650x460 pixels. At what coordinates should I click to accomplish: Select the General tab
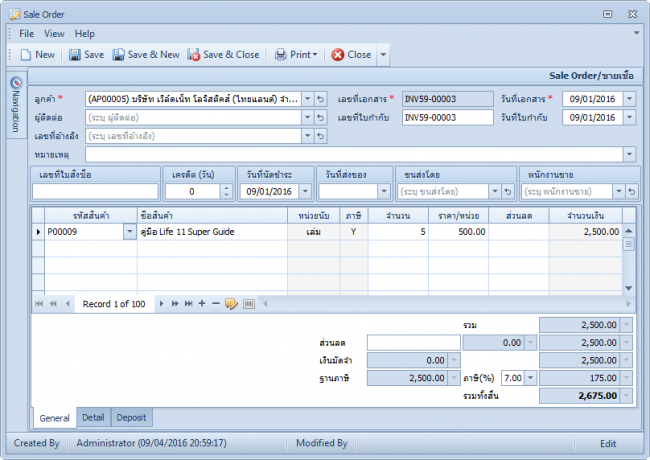coord(54,418)
